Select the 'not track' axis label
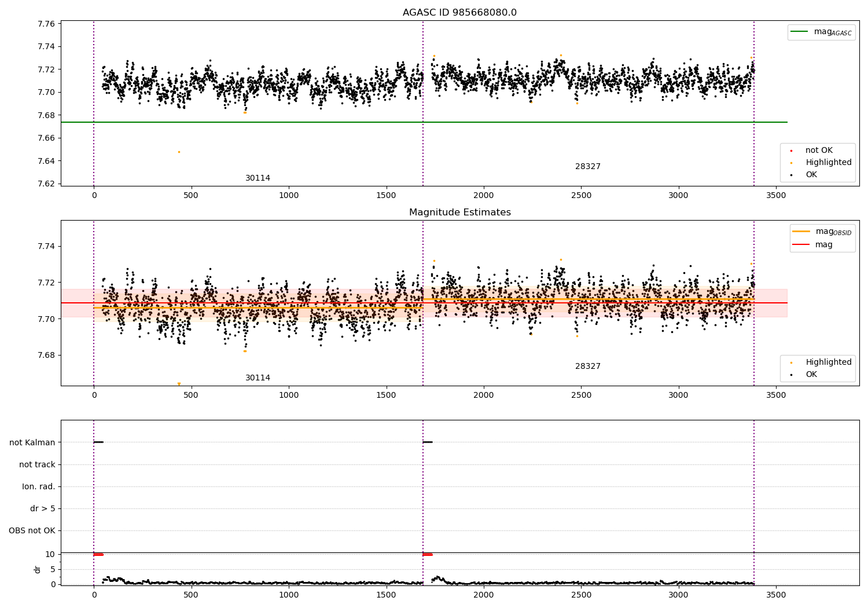The image size is (868, 608). coord(37,465)
